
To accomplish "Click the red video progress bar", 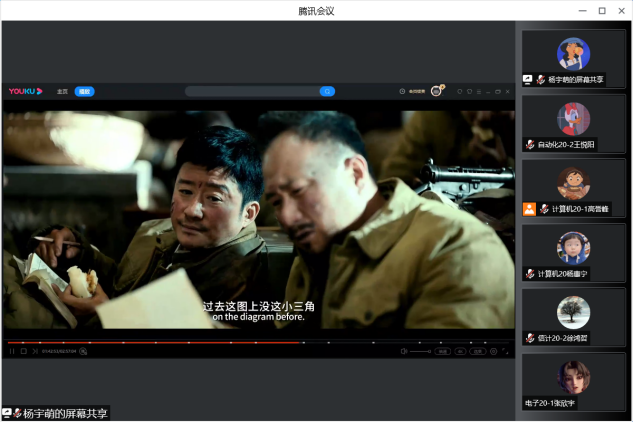I will tap(150, 342).
